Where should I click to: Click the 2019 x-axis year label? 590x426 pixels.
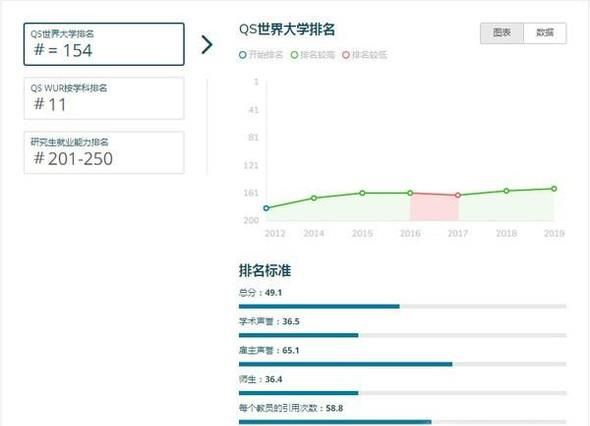pos(554,233)
